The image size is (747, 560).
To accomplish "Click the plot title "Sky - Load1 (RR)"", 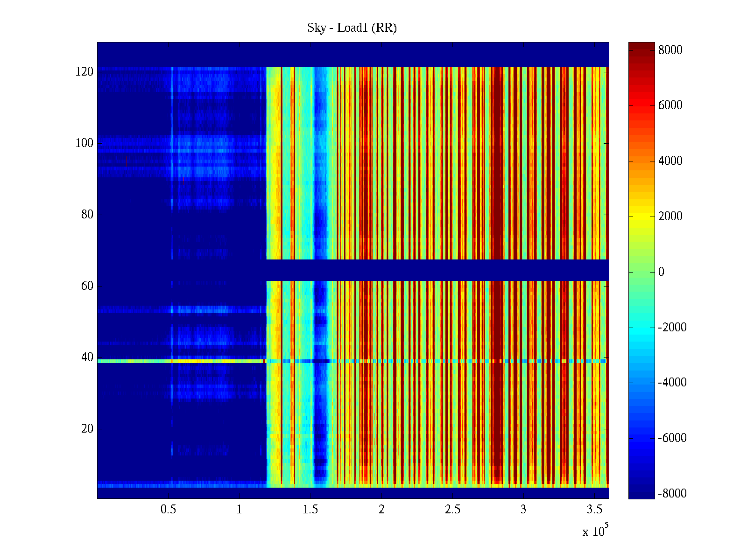I will click(352, 28).
